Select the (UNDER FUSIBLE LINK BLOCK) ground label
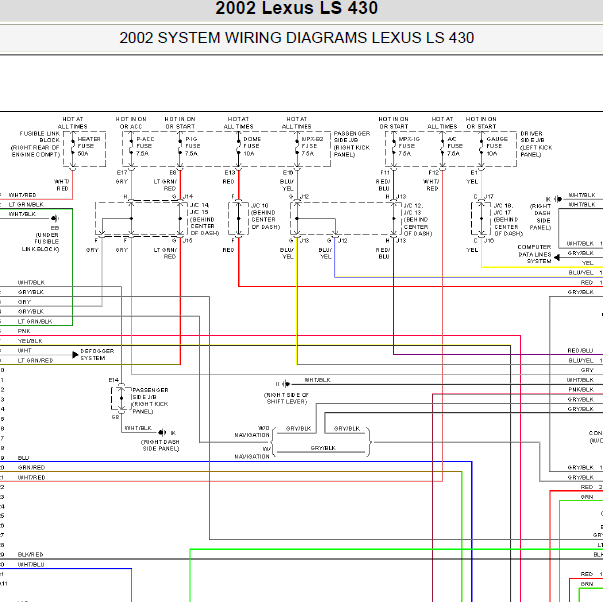Viewport: 603px width, 602px height. pos(41,242)
